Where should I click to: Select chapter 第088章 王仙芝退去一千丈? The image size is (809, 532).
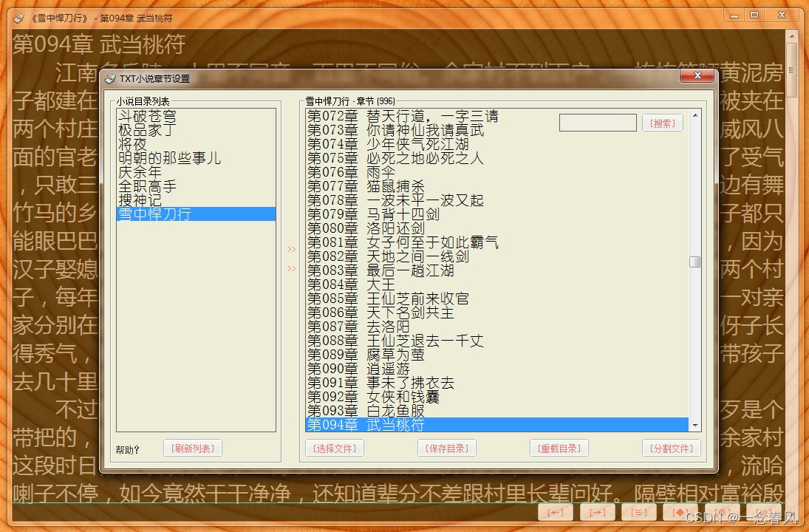click(497, 341)
